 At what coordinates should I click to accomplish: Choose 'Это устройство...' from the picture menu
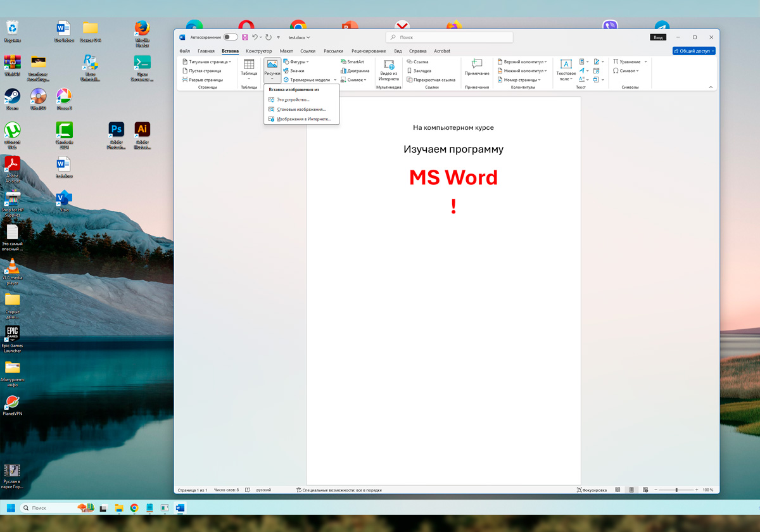pyautogui.click(x=293, y=100)
